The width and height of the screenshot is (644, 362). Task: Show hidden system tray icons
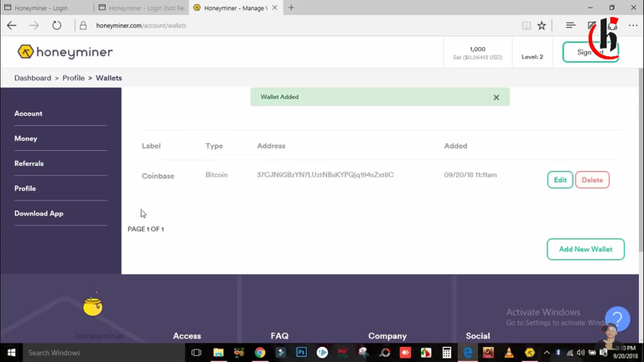tap(547, 353)
